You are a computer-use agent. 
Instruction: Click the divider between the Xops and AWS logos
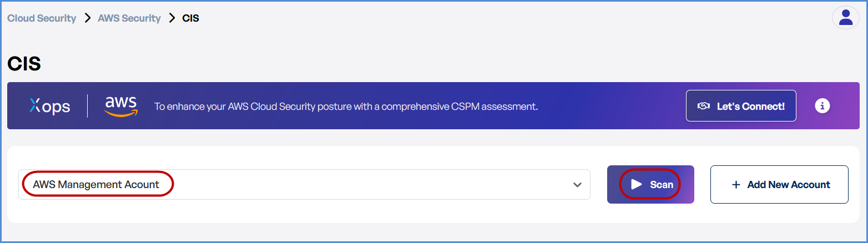88,106
